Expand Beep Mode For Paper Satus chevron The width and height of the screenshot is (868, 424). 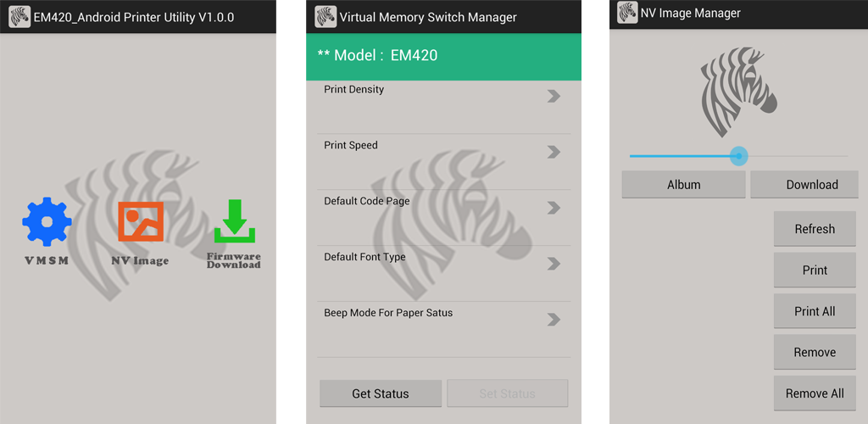coord(554,320)
